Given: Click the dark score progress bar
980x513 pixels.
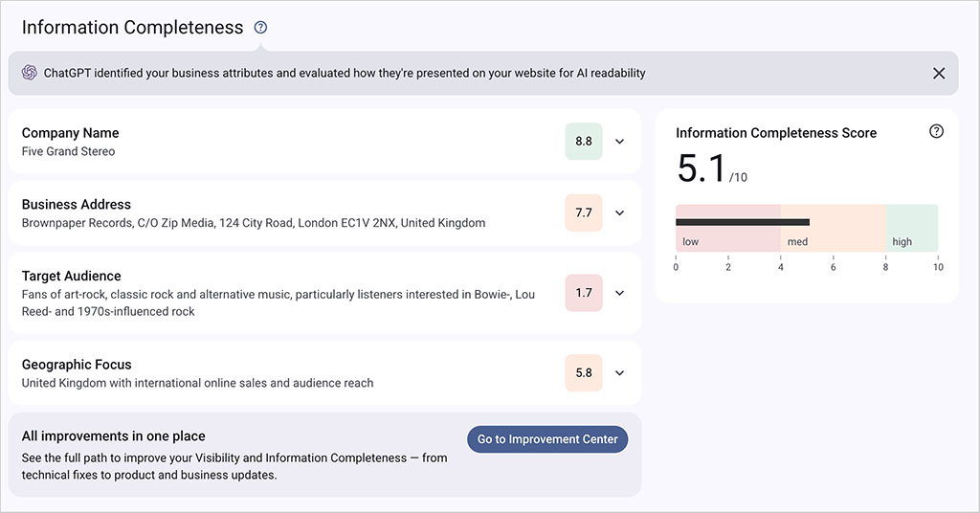Looking at the screenshot, I should (743, 222).
